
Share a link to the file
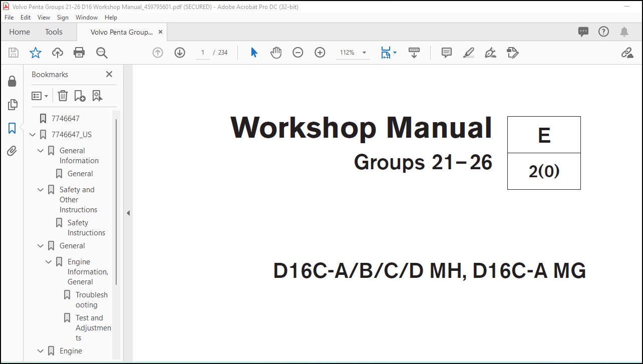click(627, 53)
